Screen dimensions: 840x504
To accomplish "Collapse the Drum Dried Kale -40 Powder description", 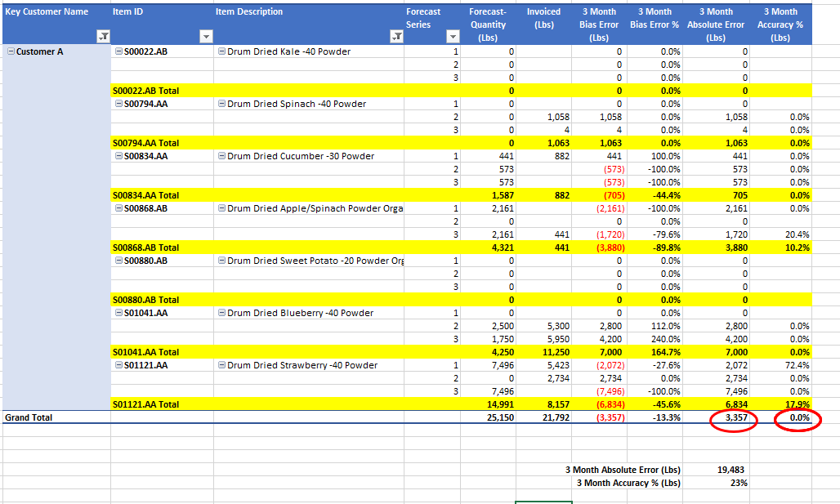I will [221, 51].
